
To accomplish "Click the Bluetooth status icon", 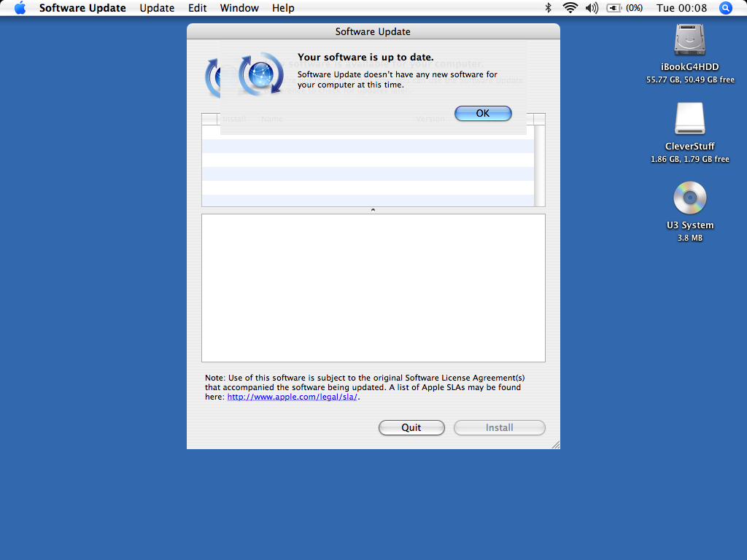I will 549,8.
